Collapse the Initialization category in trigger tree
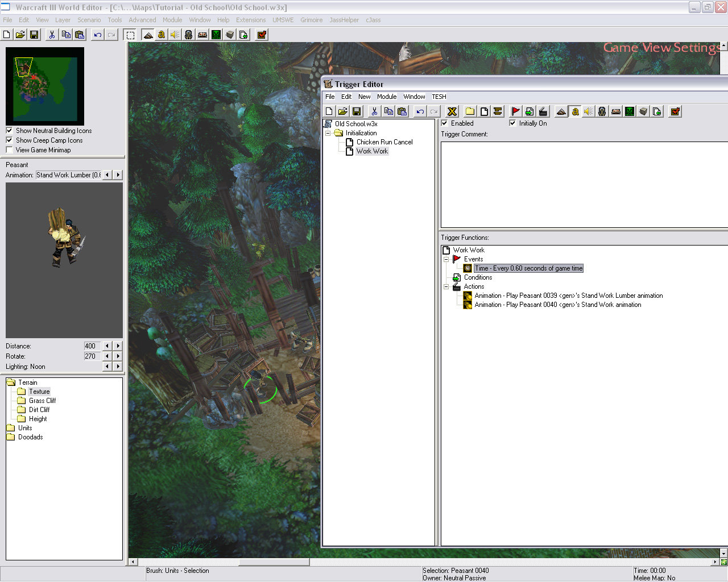 pos(328,133)
